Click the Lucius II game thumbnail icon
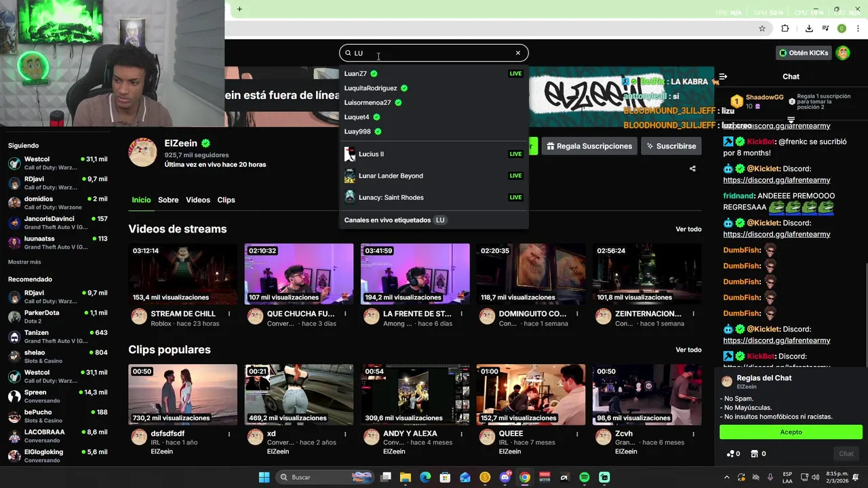The height and width of the screenshot is (488, 868). coord(349,154)
